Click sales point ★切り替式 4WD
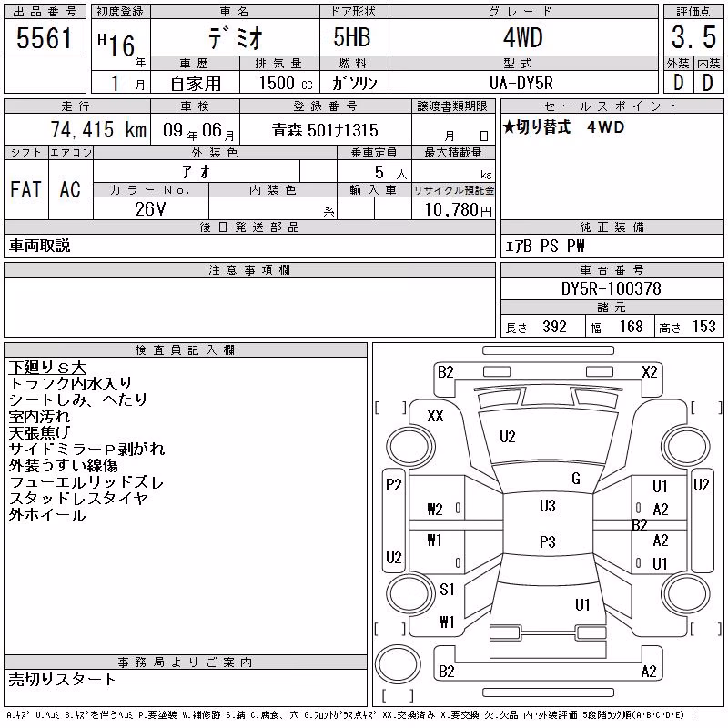Screen dimensions: 728x728 tap(563, 126)
